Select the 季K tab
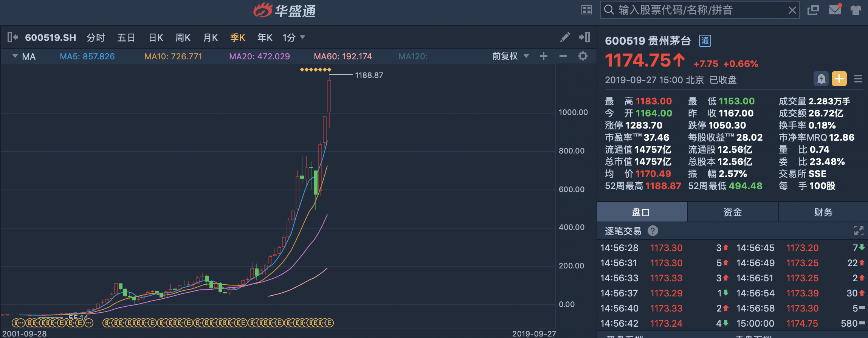 pyautogui.click(x=238, y=37)
